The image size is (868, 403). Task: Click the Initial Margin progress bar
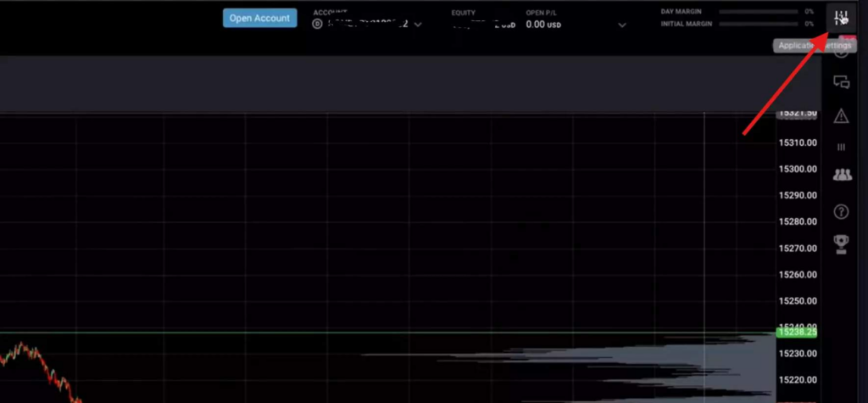[758, 24]
